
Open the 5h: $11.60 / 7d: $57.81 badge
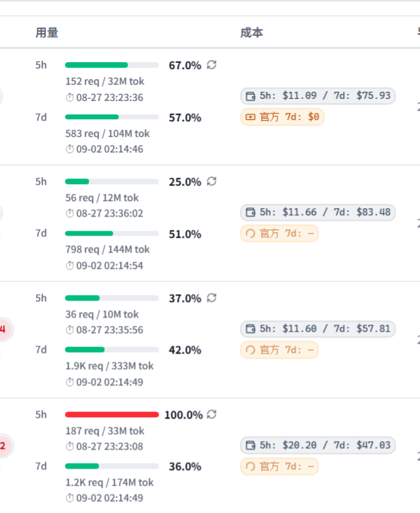coord(318,329)
